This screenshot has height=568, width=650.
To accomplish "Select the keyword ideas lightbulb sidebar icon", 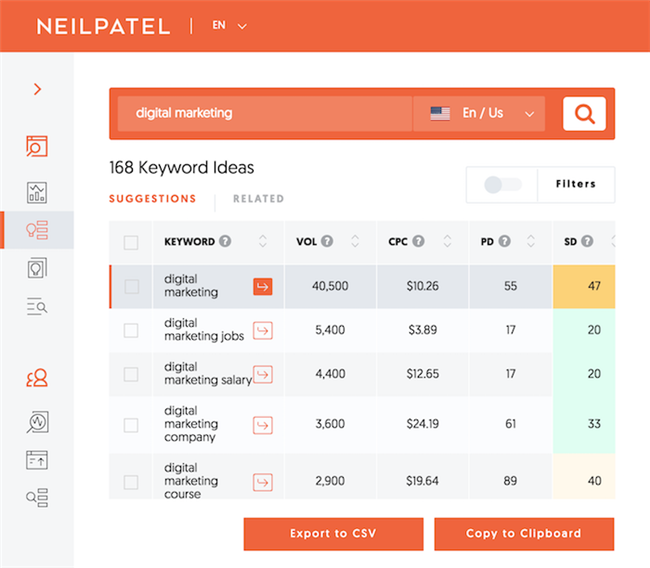I will point(37,230).
